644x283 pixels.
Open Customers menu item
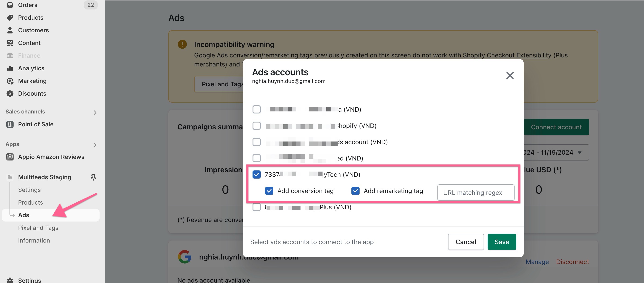(x=33, y=30)
